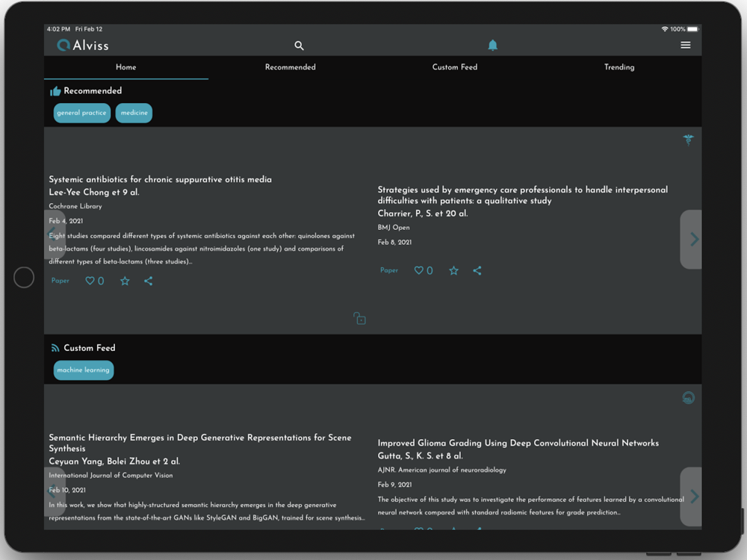Image resolution: width=747 pixels, height=560 pixels.
Task: Star the systemic antibiotics paper
Action: tap(125, 281)
